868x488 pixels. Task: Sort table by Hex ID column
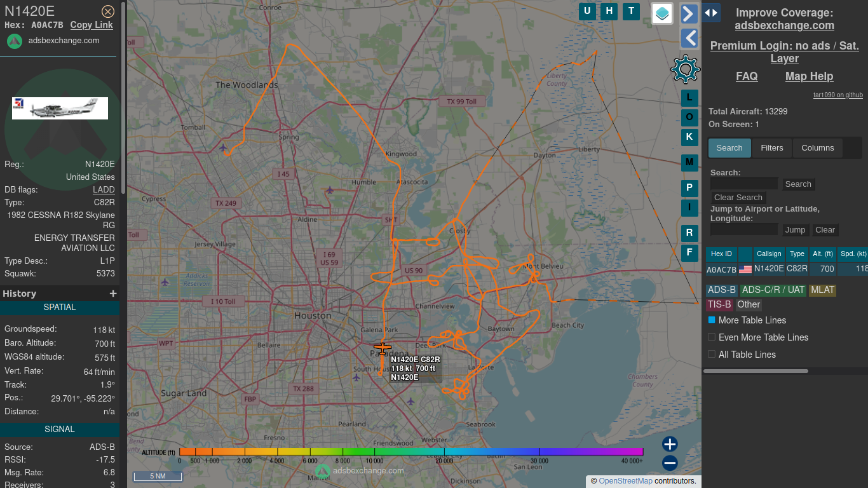[x=721, y=254]
